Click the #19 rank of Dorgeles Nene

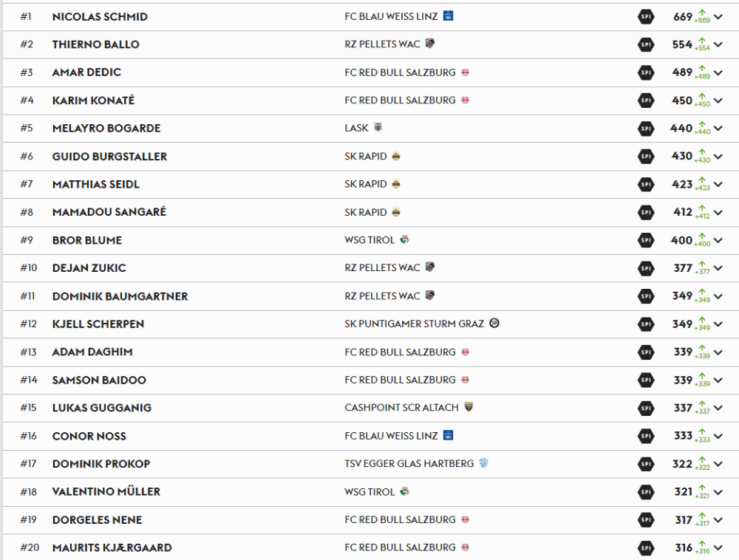point(28,519)
